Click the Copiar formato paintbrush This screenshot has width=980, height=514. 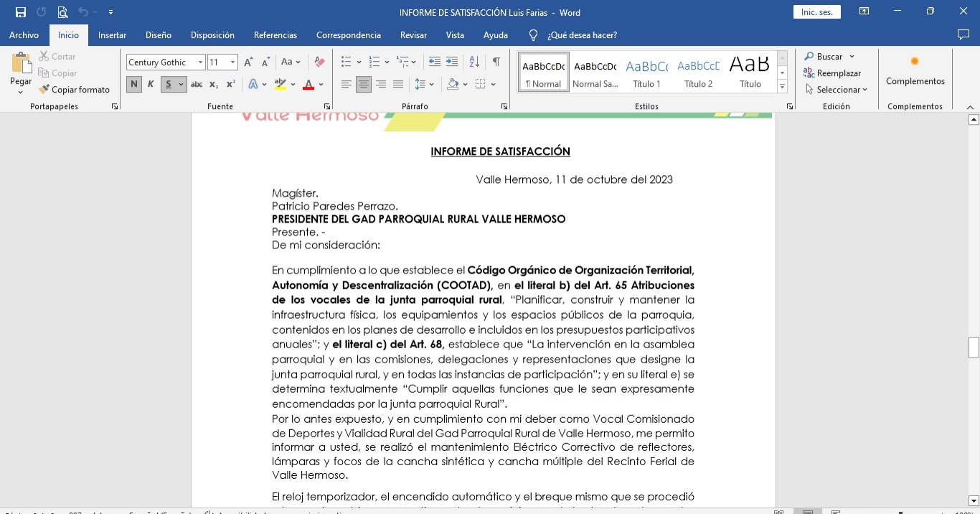pyautogui.click(x=74, y=90)
